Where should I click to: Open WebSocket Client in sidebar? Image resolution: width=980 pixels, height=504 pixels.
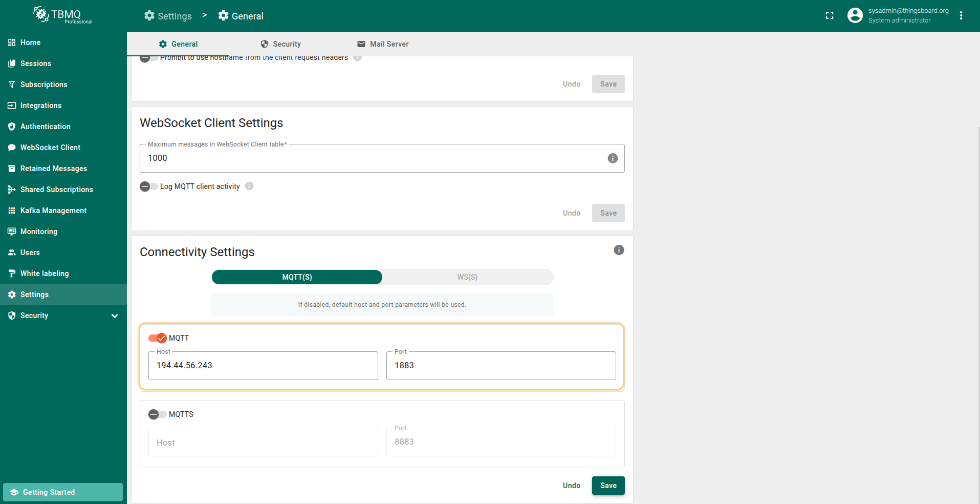point(50,148)
